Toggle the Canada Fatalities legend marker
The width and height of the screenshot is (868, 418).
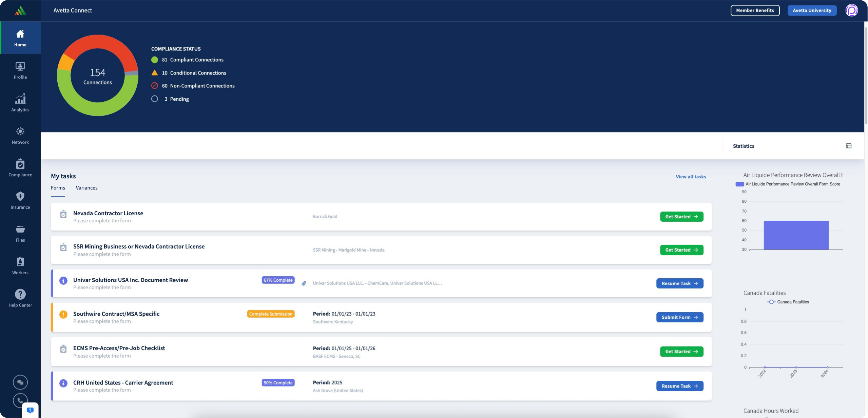[771, 302]
